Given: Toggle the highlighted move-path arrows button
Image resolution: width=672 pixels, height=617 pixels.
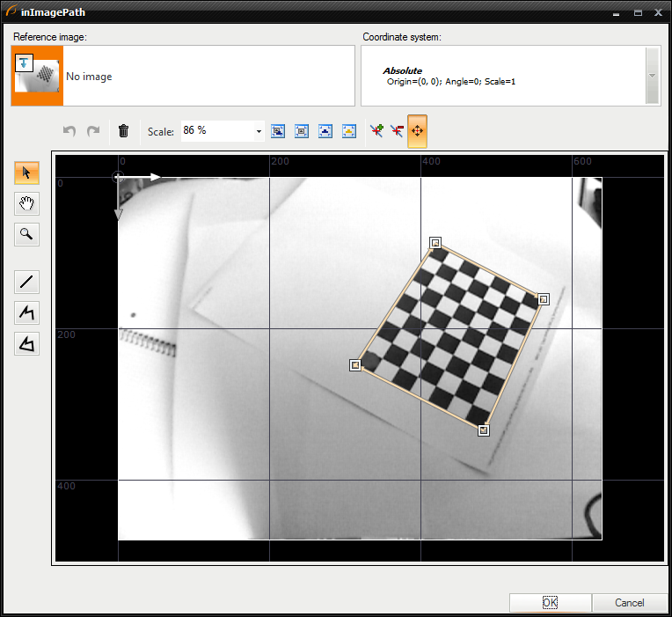Looking at the screenshot, I should click(x=417, y=131).
